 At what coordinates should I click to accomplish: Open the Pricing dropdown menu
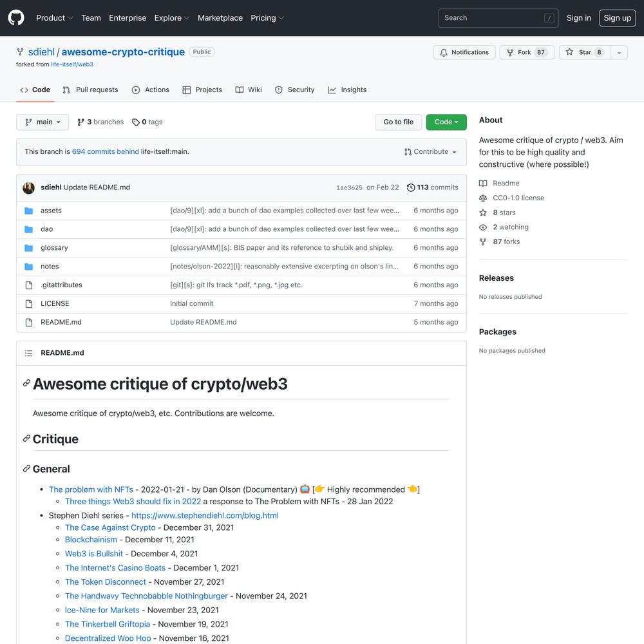(267, 18)
